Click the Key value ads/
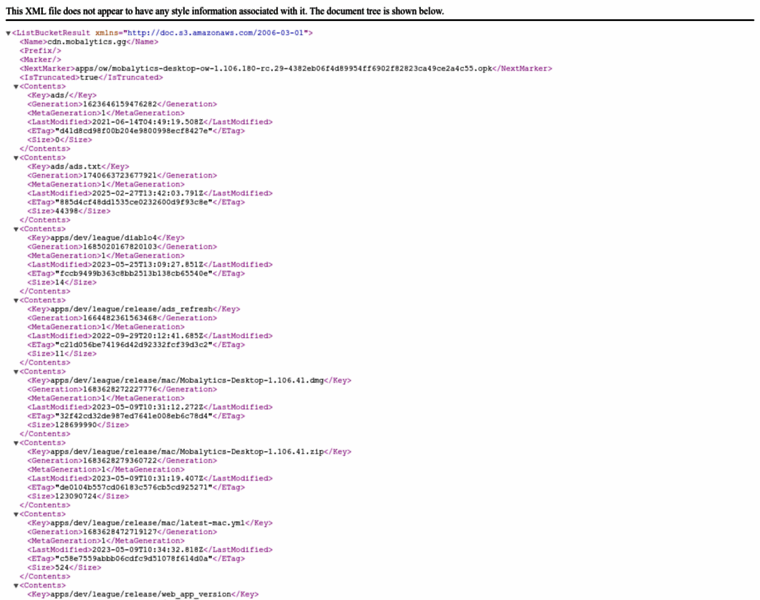Viewport: 760px width, 600px height. tap(59, 95)
